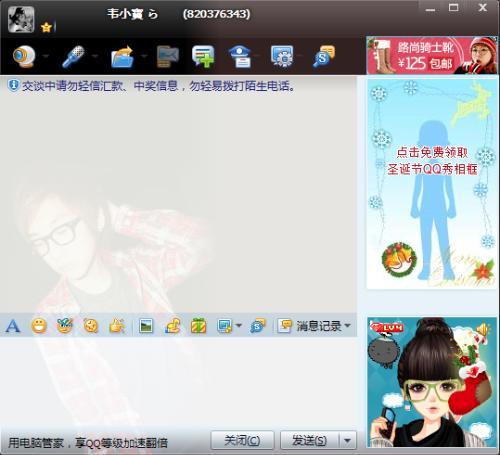Expand the voice call dropdown arrow
This screenshot has height=455, width=500.
95,56
